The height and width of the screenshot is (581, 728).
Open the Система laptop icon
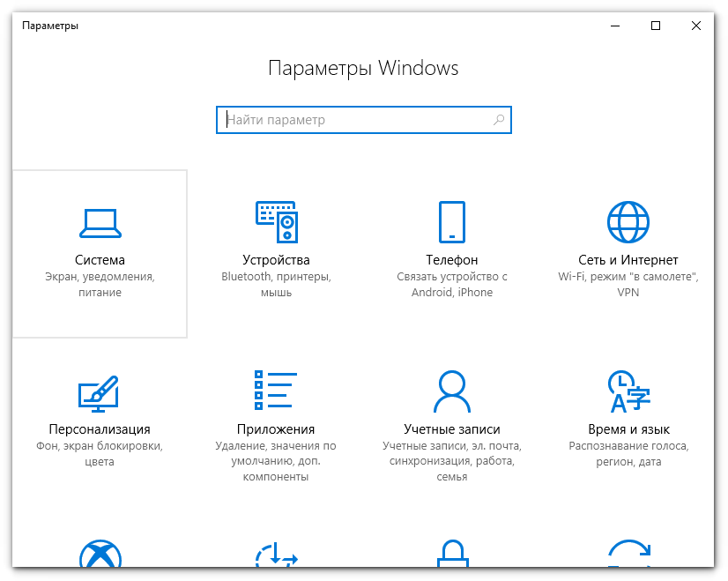click(x=100, y=223)
